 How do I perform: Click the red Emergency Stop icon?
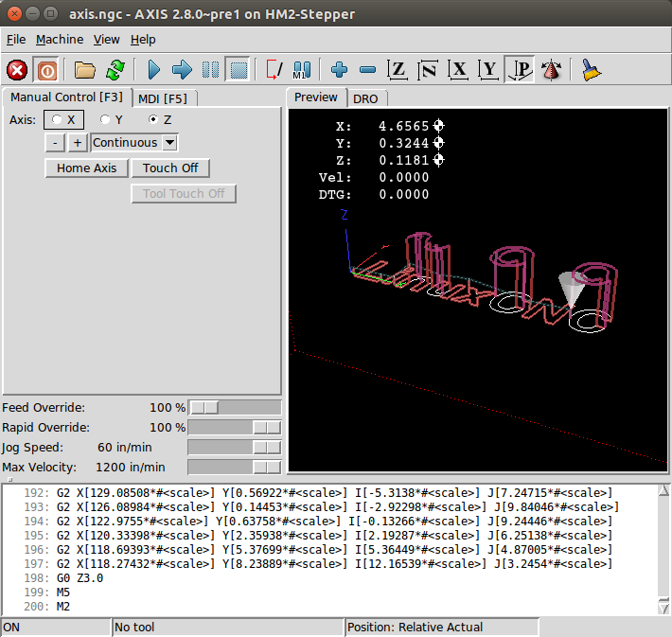click(x=17, y=70)
